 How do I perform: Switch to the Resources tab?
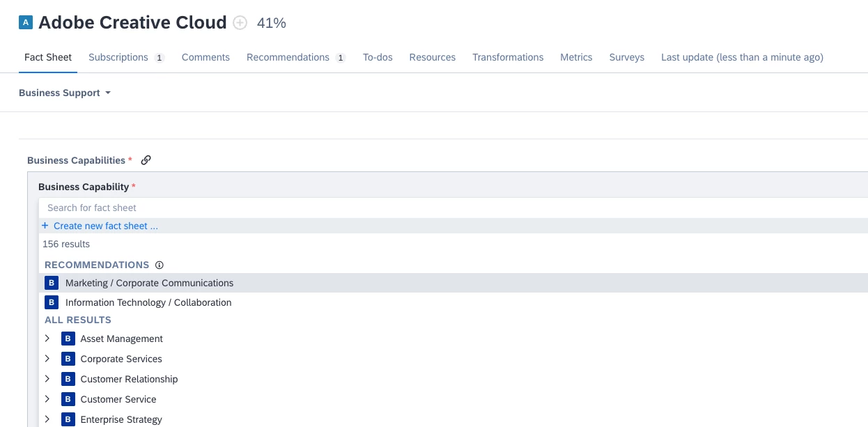coord(433,57)
